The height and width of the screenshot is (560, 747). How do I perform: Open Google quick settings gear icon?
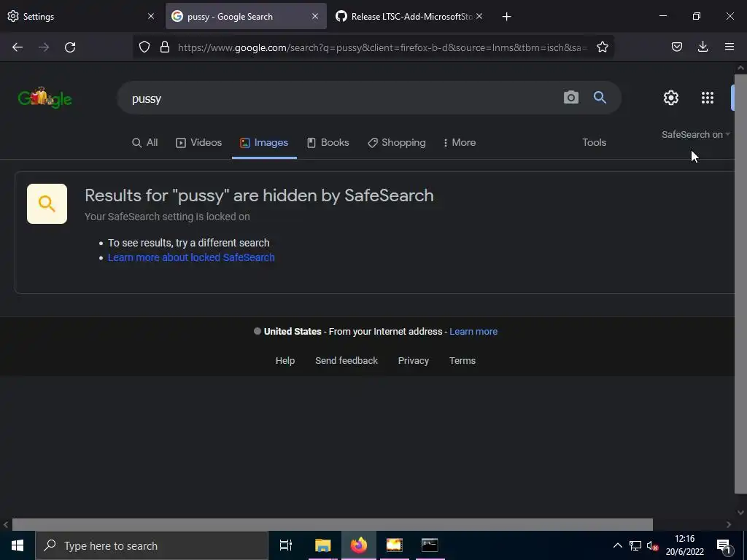click(x=671, y=98)
